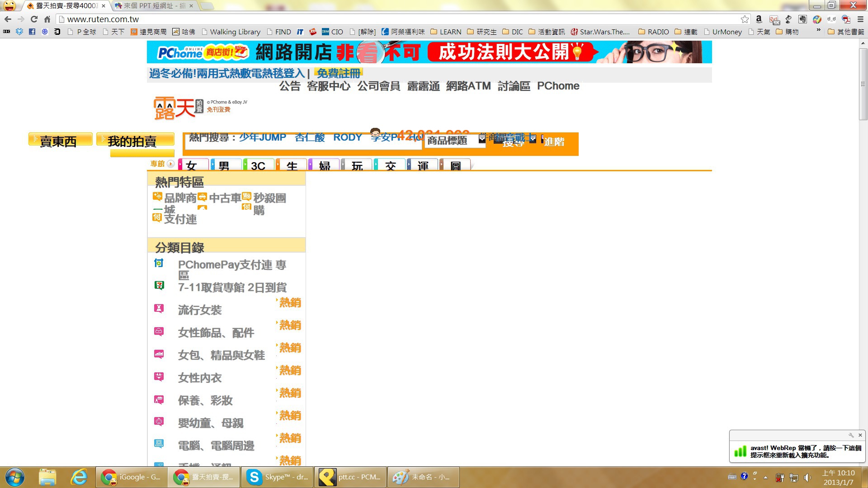868x488 pixels.
Task: Click the 流行女裝 category icon
Action: pyautogui.click(x=159, y=308)
